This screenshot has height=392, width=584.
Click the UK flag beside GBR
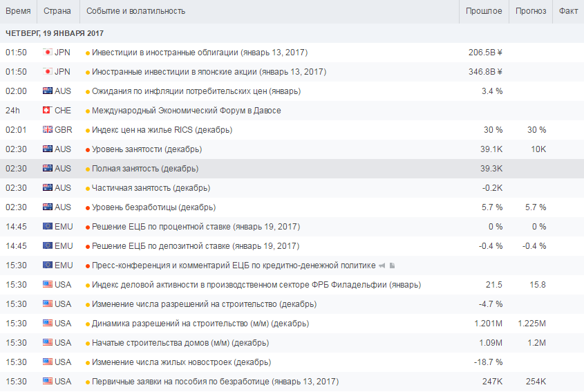pyautogui.click(x=48, y=130)
